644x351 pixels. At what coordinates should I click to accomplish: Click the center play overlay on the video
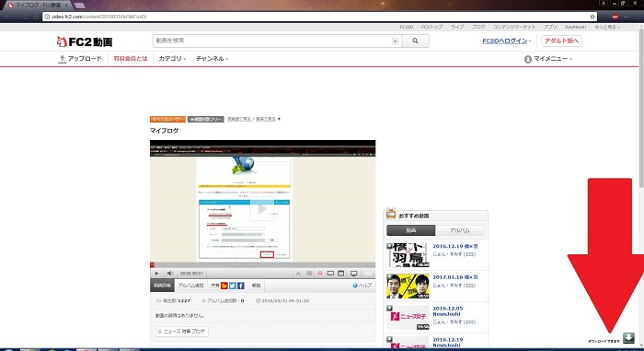(262, 209)
